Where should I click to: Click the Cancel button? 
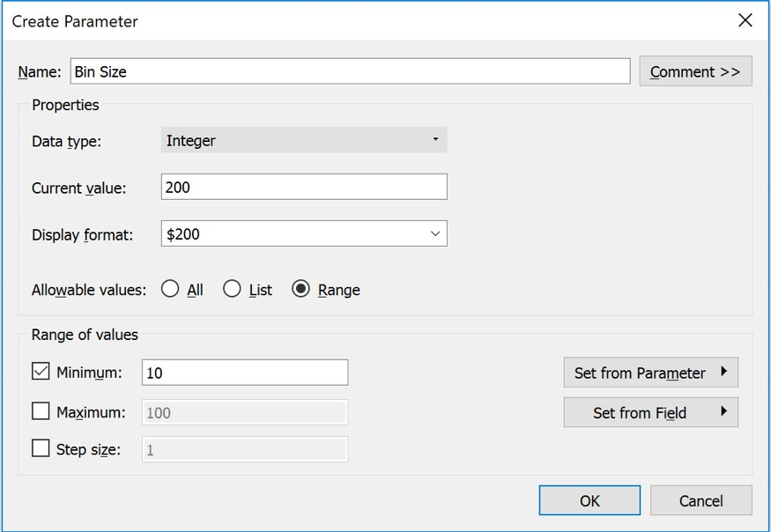701,499
